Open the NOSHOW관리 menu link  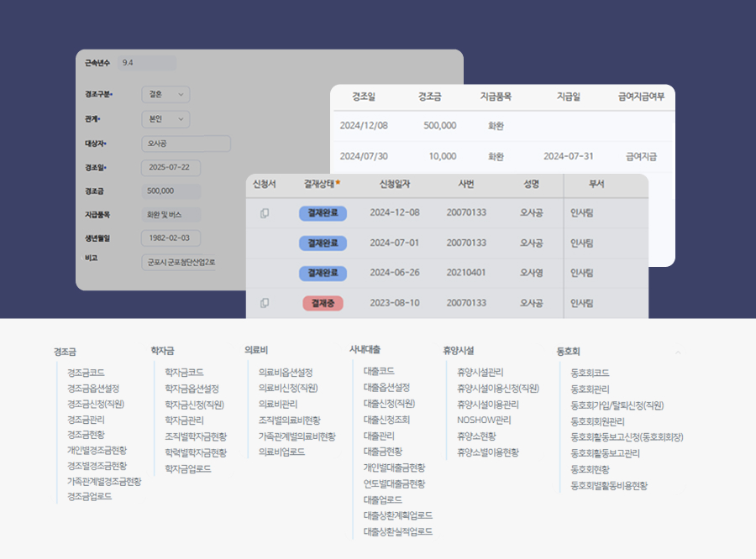click(484, 420)
